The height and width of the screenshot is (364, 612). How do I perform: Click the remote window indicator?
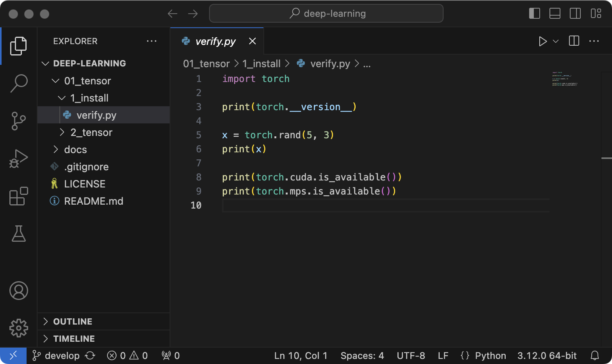point(13,355)
